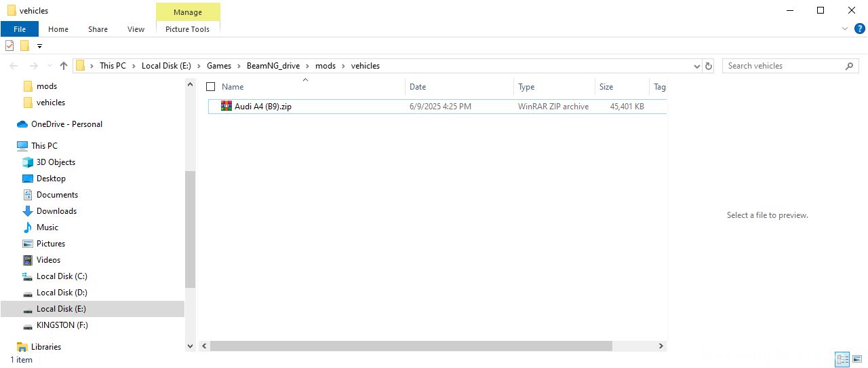
Task: Select vehicles folder in navigation pane
Action: pyautogui.click(x=51, y=103)
